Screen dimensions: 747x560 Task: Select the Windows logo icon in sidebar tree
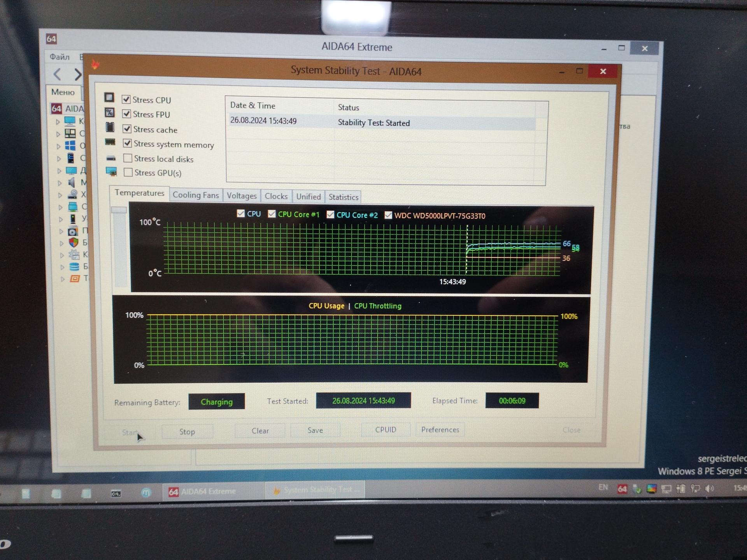[x=70, y=145]
